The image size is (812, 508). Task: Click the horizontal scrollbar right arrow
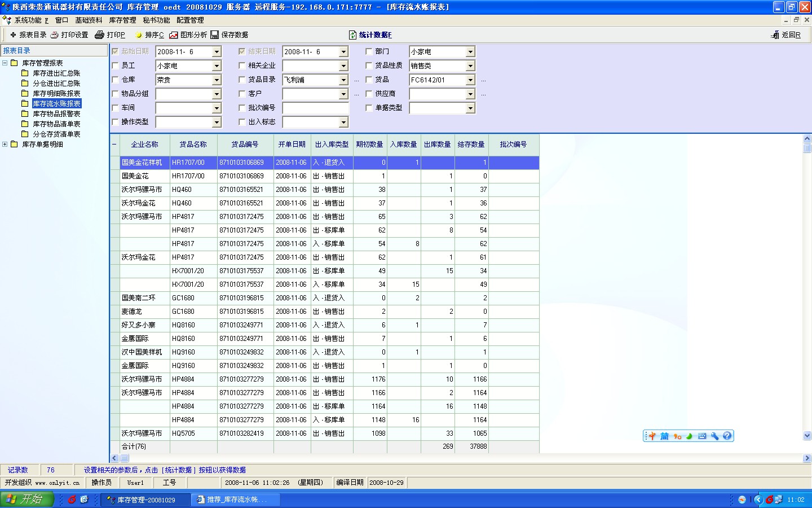click(807, 458)
